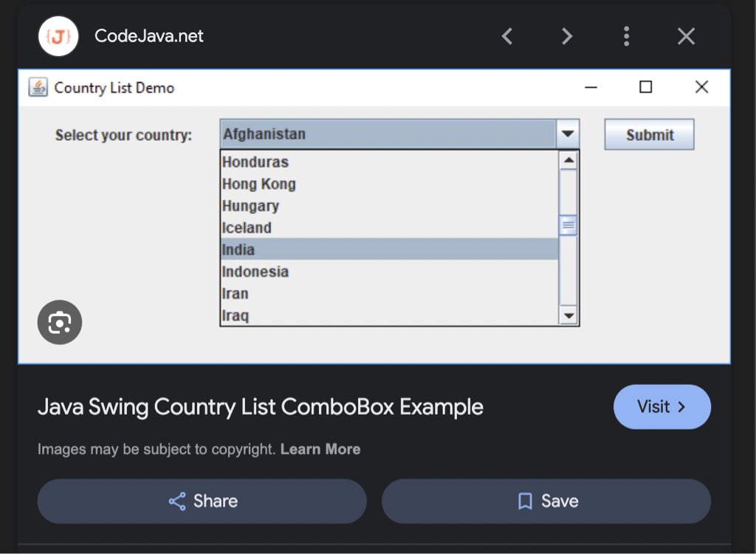
Task: Click the list scrollbar down arrow
Action: click(568, 316)
